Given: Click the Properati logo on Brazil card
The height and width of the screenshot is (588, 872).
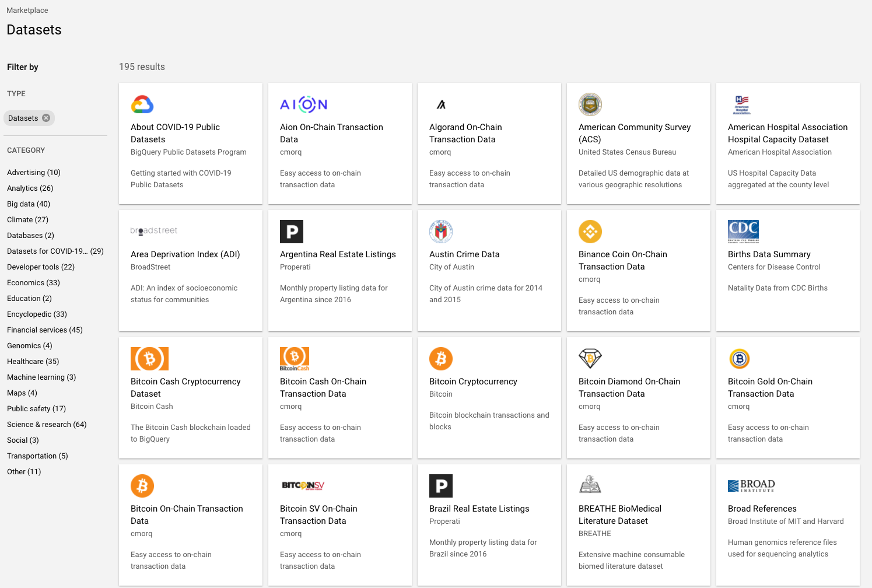Looking at the screenshot, I should 441,486.
